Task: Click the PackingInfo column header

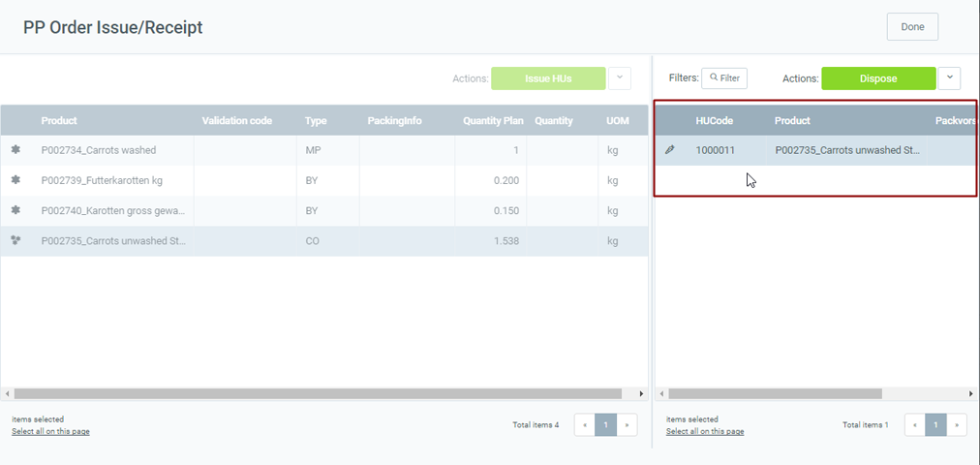Action: (x=394, y=121)
